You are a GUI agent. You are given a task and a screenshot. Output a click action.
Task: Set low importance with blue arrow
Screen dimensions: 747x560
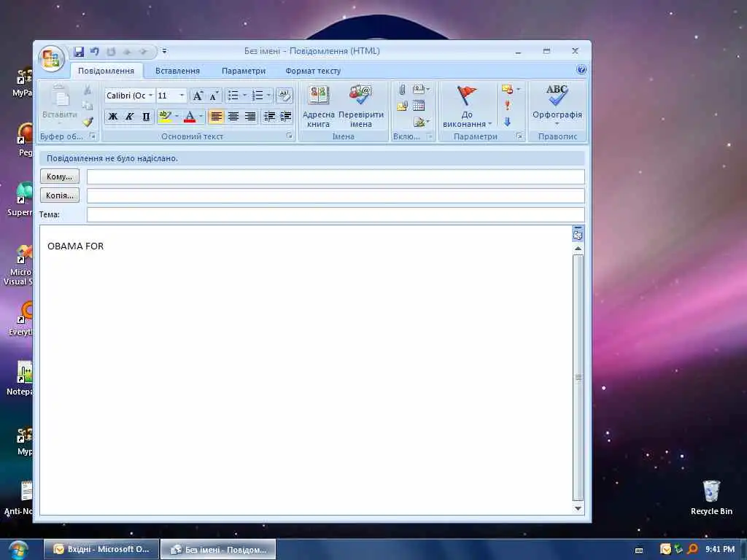(x=508, y=122)
